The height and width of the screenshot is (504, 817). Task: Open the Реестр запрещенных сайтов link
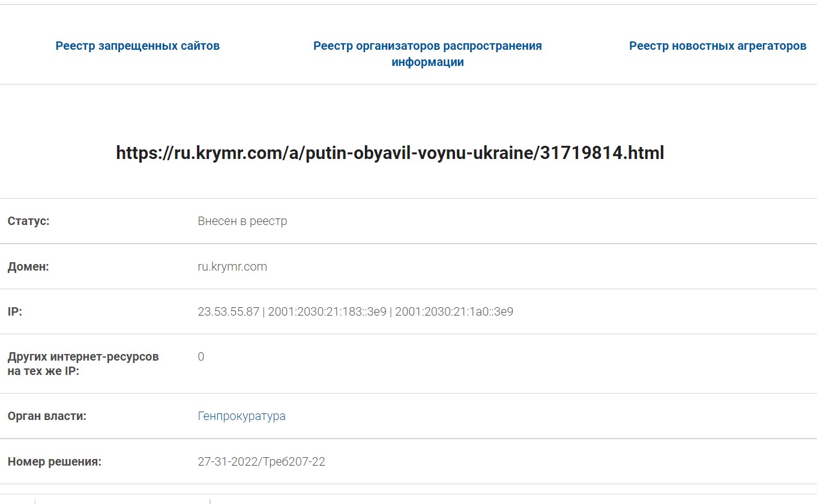[x=137, y=46]
